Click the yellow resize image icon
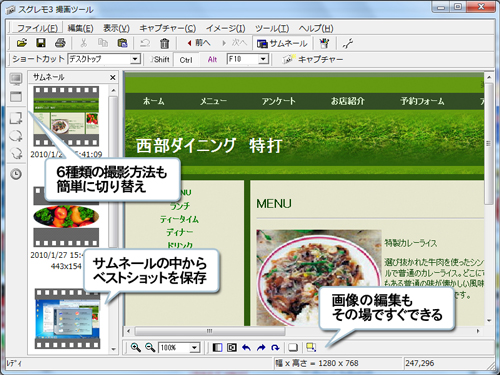 point(311,347)
